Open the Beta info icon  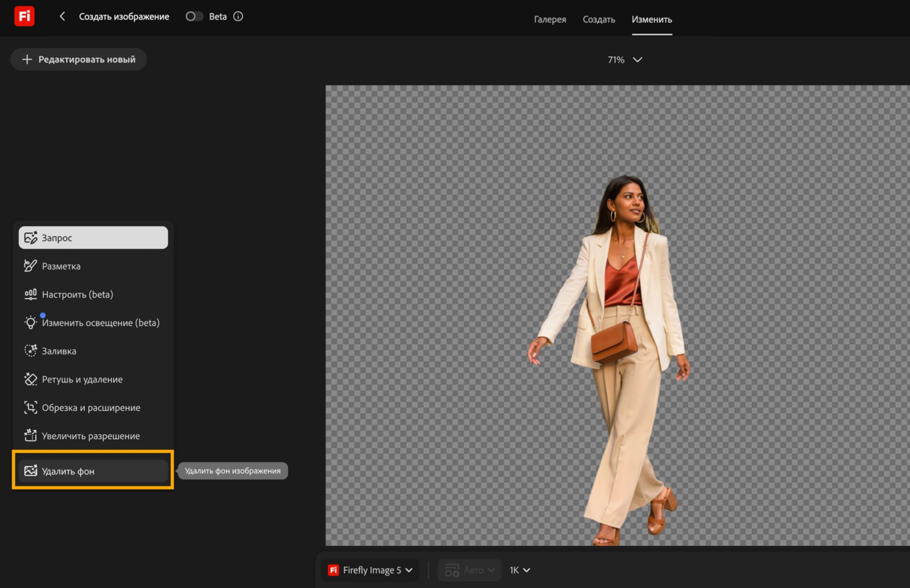tap(238, 17)
